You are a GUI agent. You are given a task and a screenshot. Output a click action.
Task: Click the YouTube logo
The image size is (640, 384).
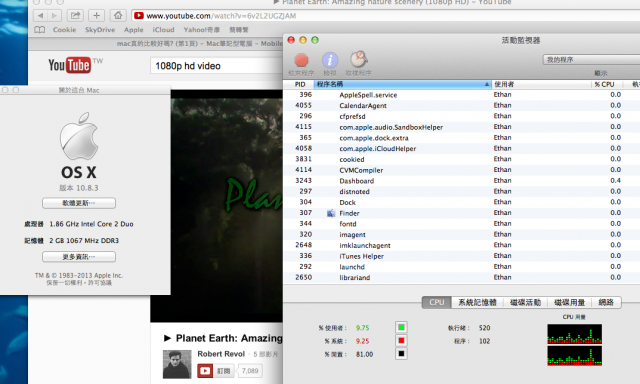coord(69,65)
